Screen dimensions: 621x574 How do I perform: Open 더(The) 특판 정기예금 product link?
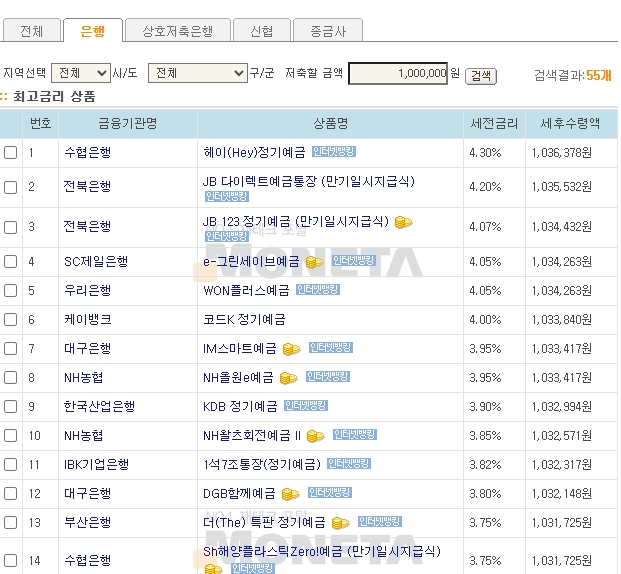click(x=264, y=523)
